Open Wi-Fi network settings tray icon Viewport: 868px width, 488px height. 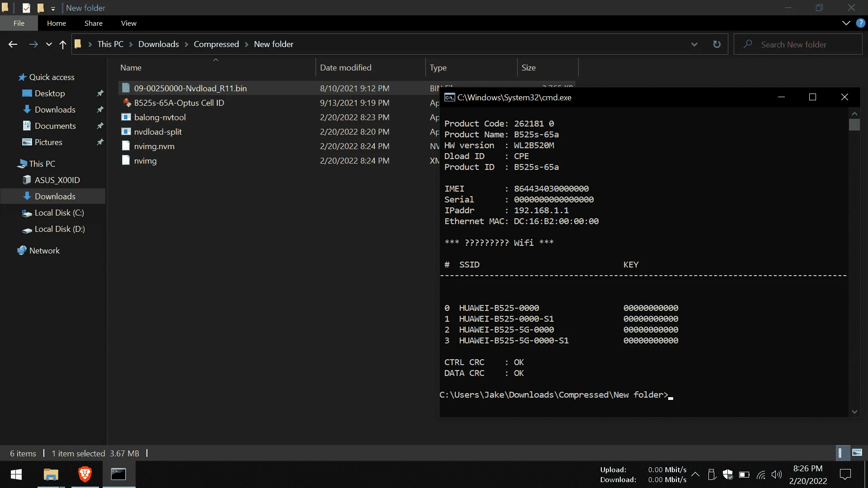coord(761,474)
